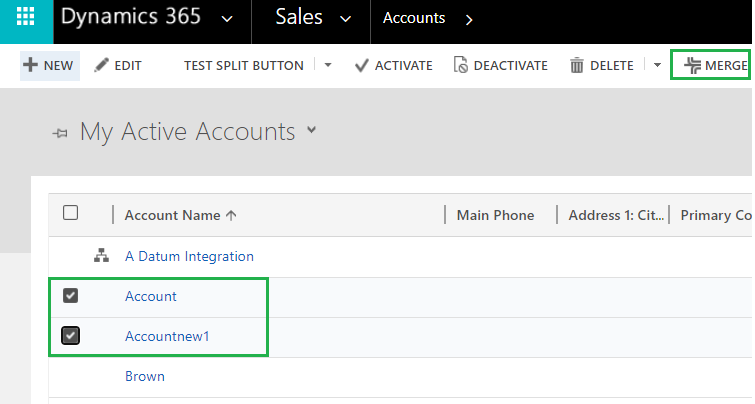Click the Delete trash can icon

tap(576, 65)
